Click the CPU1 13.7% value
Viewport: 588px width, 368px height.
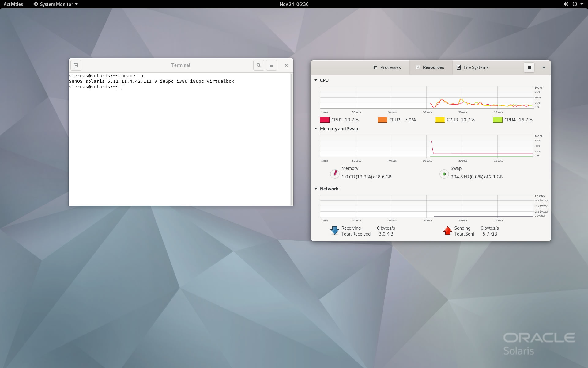(352, 120)
